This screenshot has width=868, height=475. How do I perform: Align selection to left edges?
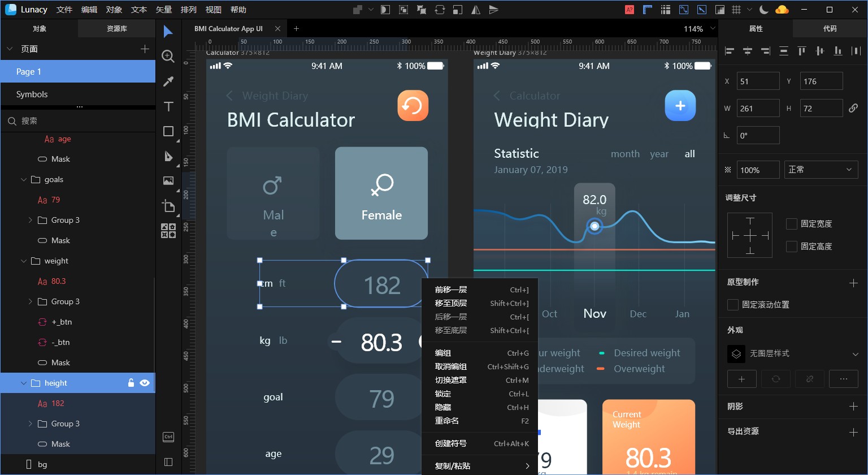(730, 51)
